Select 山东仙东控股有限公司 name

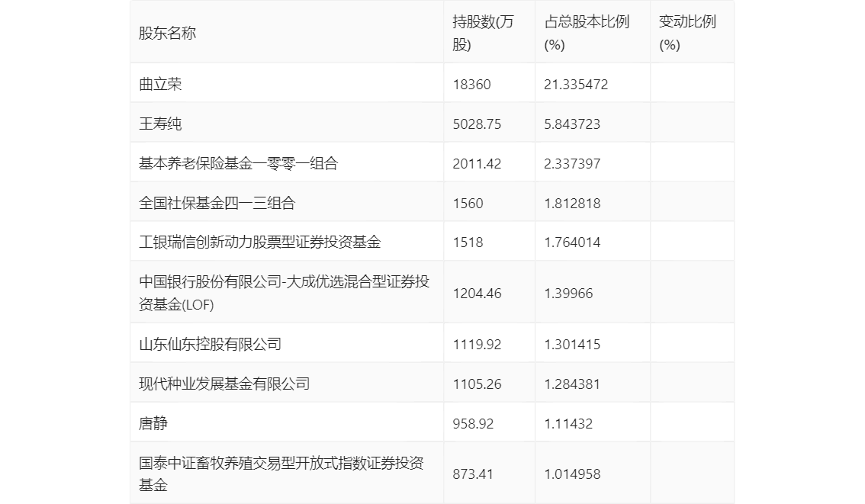tap(211, 345)
